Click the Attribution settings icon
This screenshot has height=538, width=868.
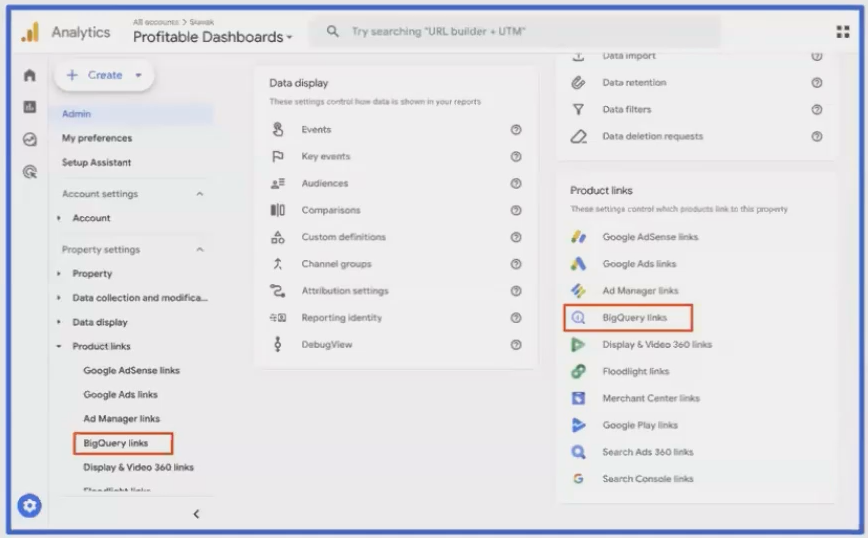[278, 291]
